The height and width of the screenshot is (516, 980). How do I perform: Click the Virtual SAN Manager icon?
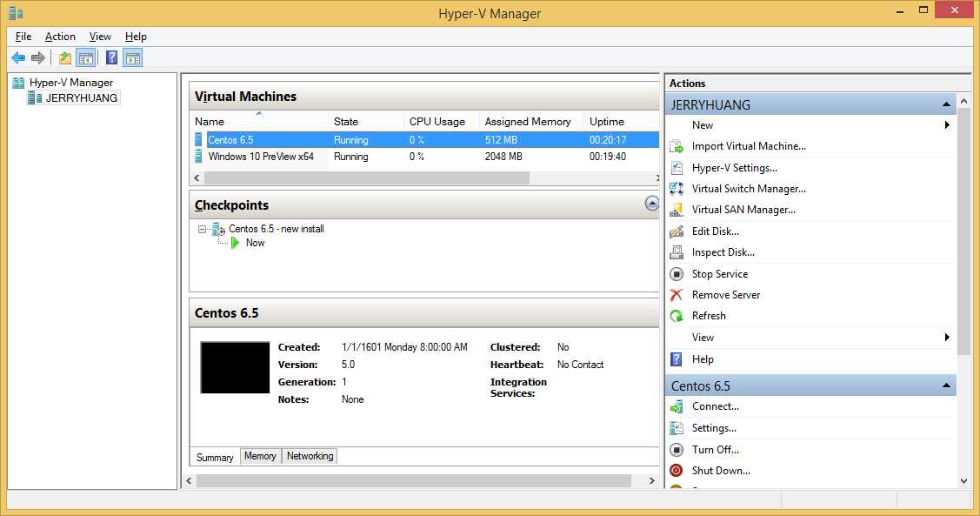(677, 211)
